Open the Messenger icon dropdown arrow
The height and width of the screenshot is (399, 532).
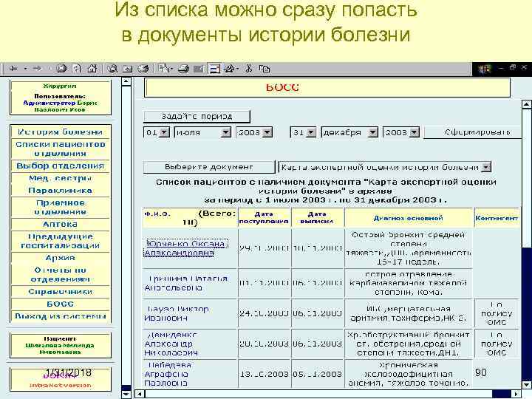238,69
